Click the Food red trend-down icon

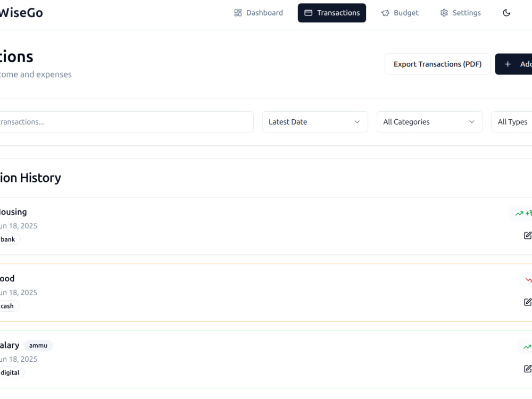(529, 280)
